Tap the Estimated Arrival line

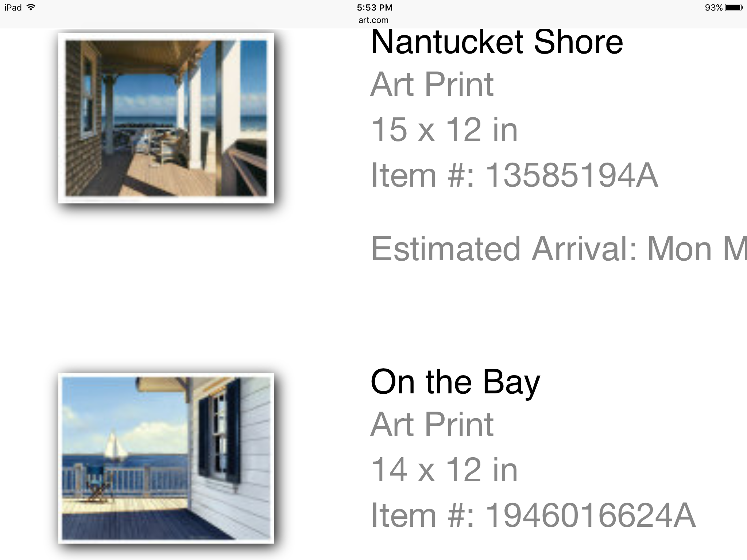coord(558,249)
